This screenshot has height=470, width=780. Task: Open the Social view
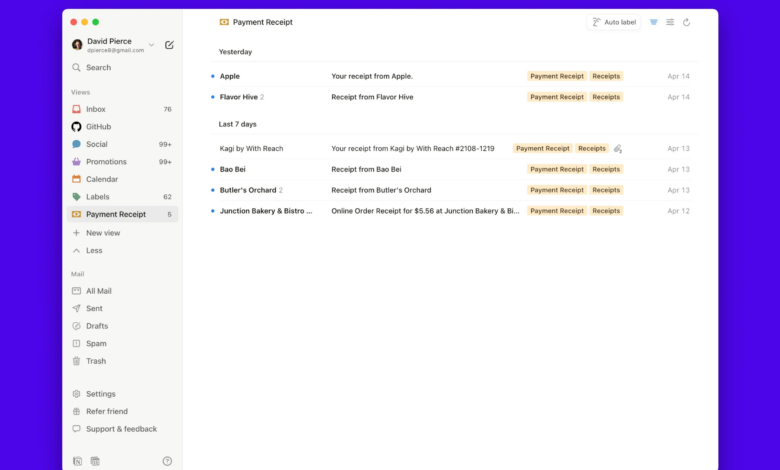[x=122, y=144]
